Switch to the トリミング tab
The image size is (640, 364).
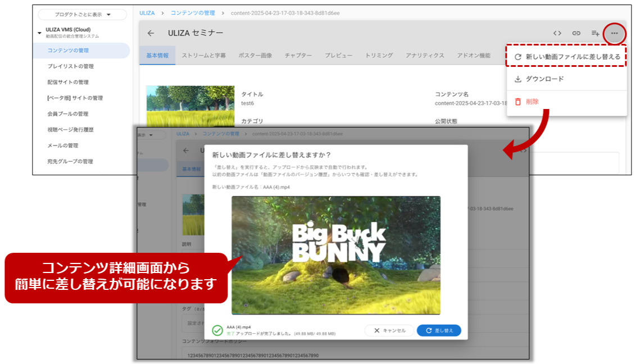pyautogui.click(x=379, y=56)
